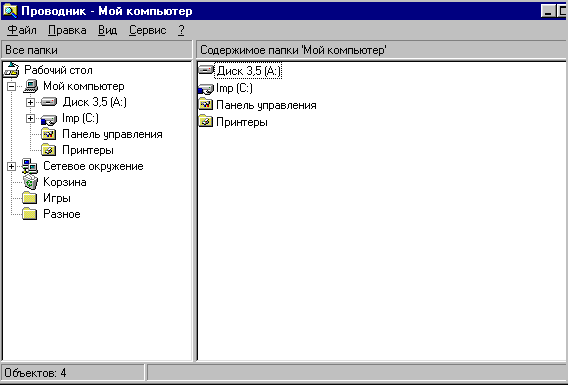The height and width of the screenshot is (386, 568).
Task: Select Принтеры label in folder tree
Action: click(x=88, y=150)
